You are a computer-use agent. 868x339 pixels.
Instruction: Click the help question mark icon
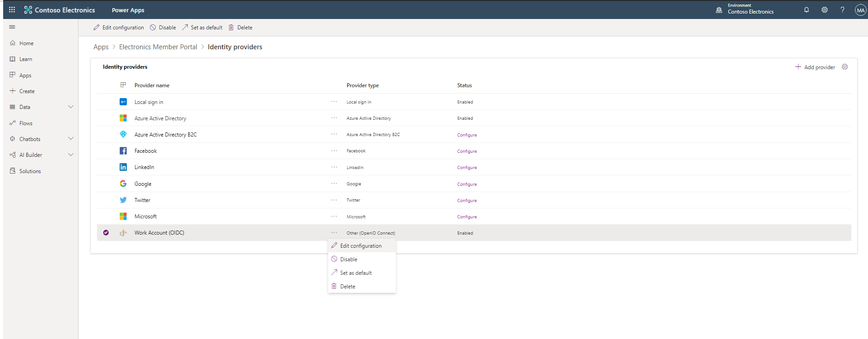(x=842, y=10)
